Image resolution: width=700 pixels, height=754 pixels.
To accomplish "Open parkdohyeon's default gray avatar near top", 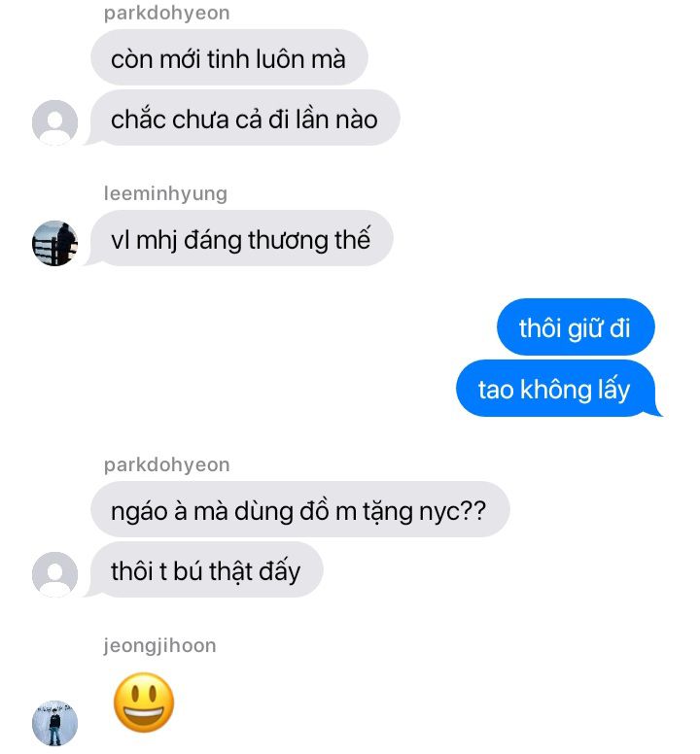I will (x=54, y=122).
